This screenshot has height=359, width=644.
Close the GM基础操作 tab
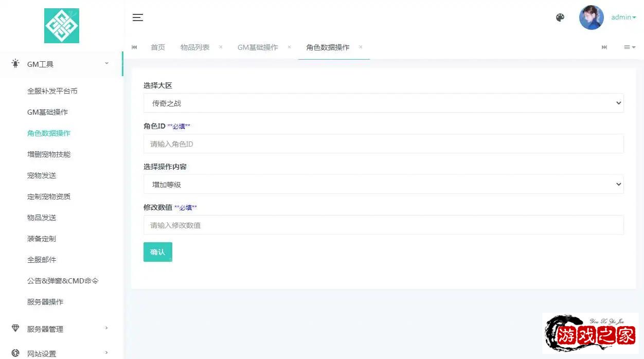pyautogui.click(x=289, y=47)
